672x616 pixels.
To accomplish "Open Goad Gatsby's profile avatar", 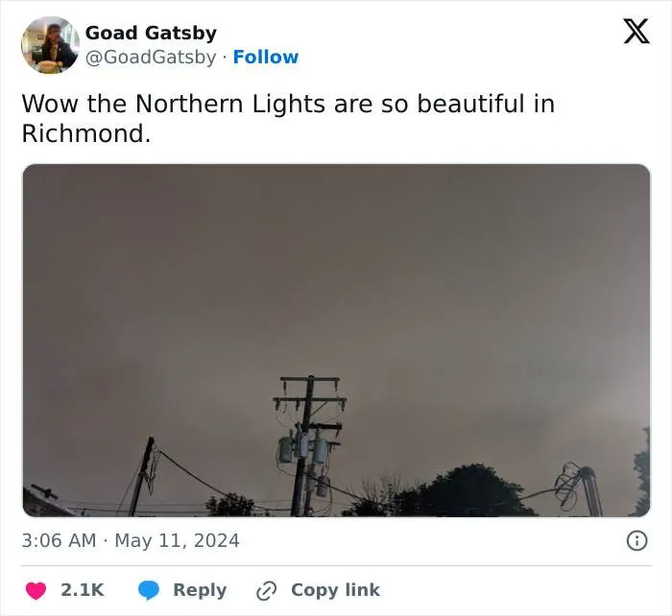I will click(49, 44).
